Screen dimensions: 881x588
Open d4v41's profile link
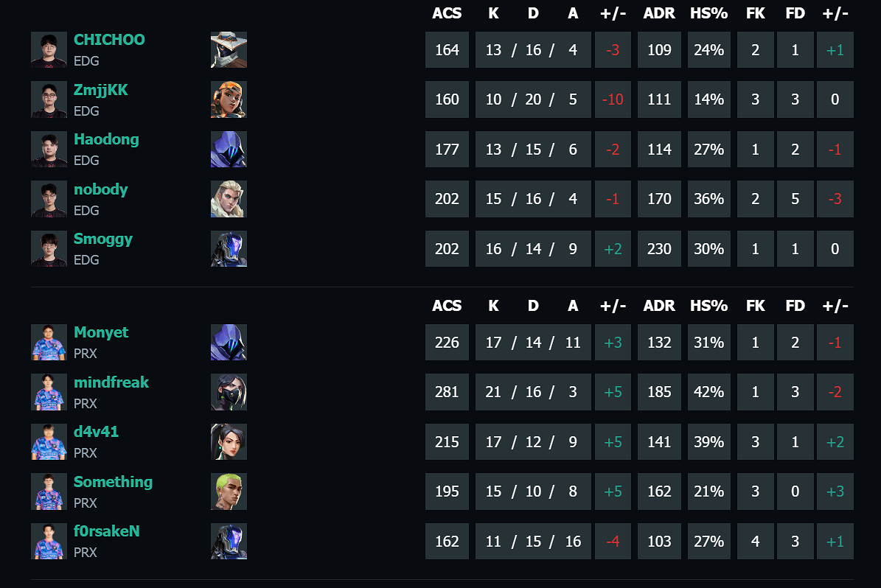(x=97, y=432)
